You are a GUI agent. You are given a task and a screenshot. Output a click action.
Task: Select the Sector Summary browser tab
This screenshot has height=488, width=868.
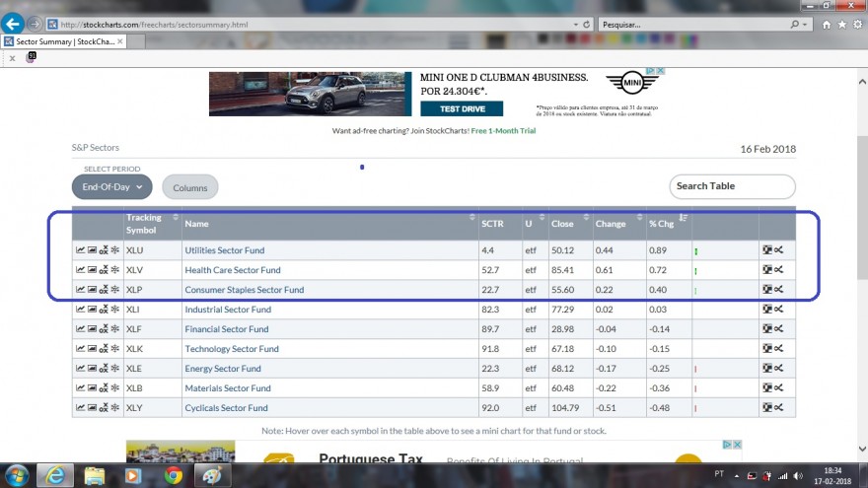click(64, 41)
